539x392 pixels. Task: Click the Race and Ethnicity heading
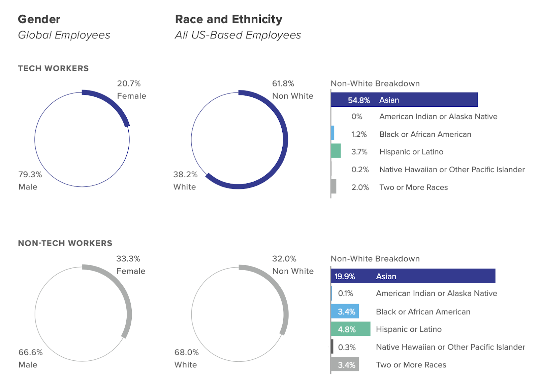[x=229, y=19]
